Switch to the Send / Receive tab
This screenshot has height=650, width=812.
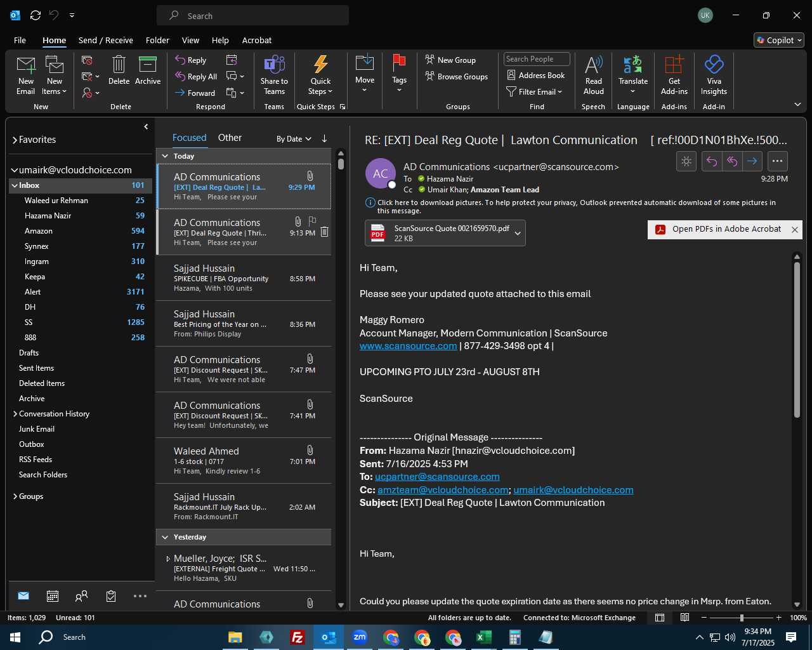click(106, 40)
